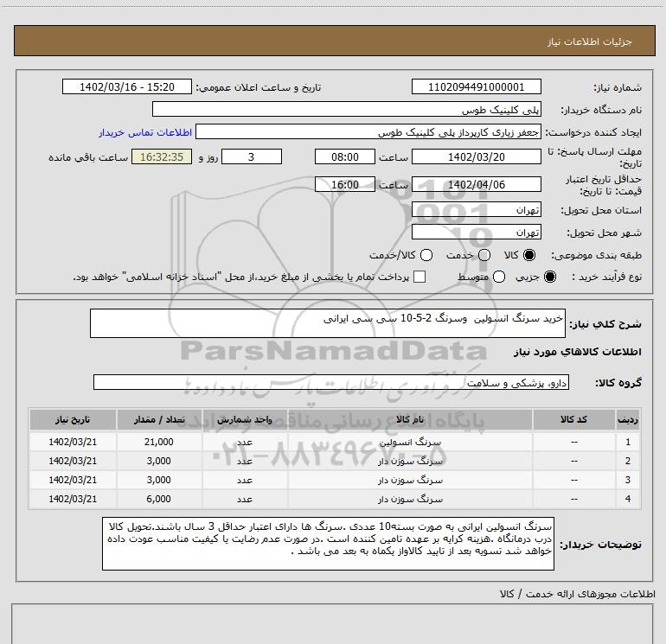Select the کالا radio button

click(x=529, y=255)
